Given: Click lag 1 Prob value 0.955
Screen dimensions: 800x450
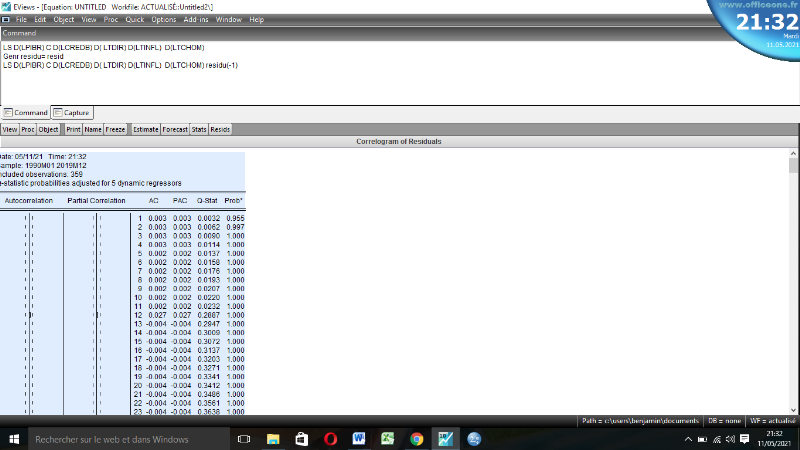Looking at the screenshot, I should point(235,218).
